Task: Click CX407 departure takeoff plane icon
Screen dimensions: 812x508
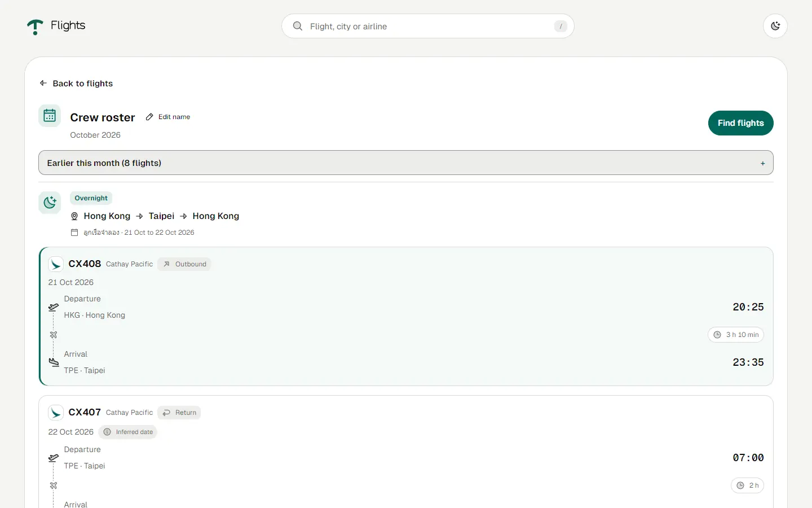Action: (x=54, y=458)
